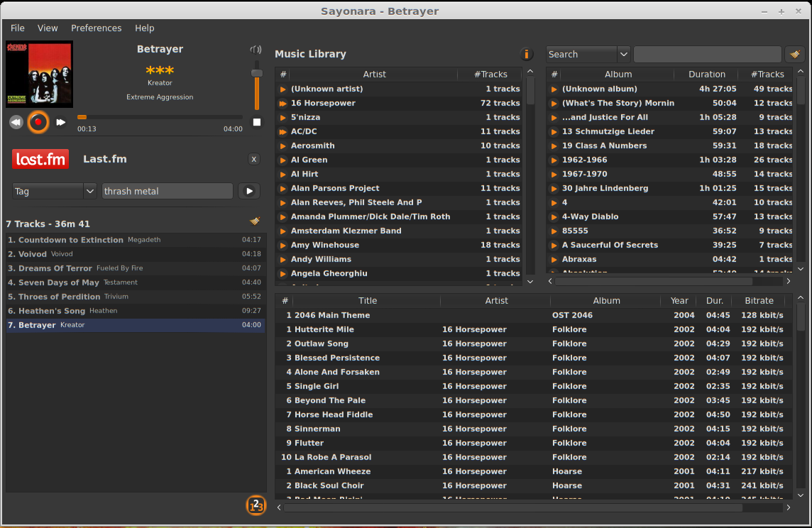The image size is (812, 528).
Task: Click the play arrow beside 5'nizza
Action: coord(283,118)
